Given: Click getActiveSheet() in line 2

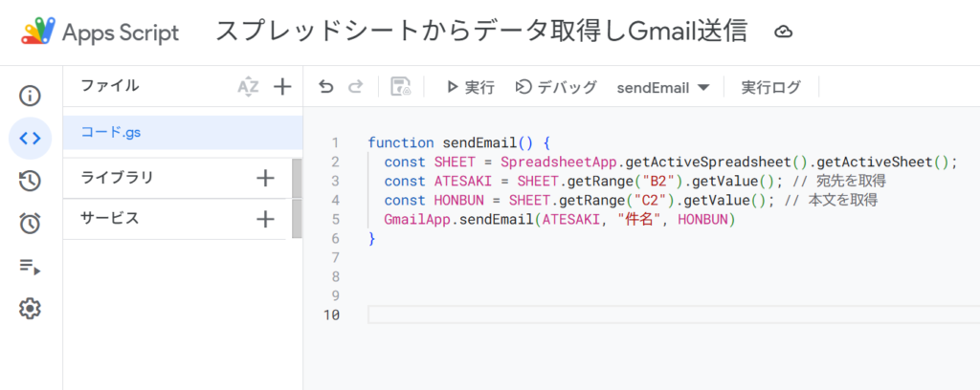Looking at the screenshot, I should coord(883,162).
